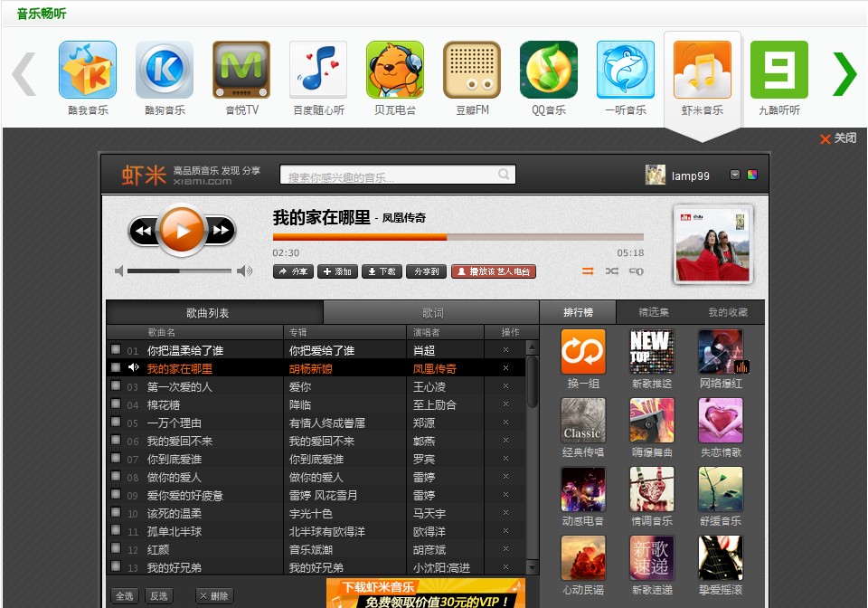Viewport: 868px width, 608px height.
Task: Click the song list scrollbar down arrow
Action: [x=532, y=567]
